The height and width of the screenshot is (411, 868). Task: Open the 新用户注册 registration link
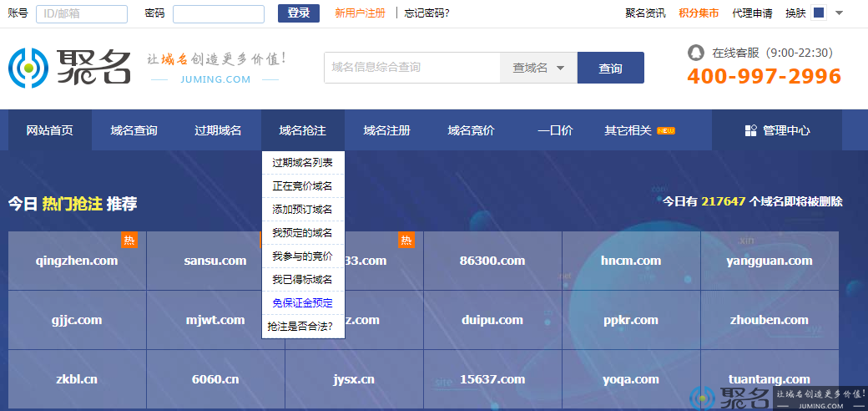(360, 13)
